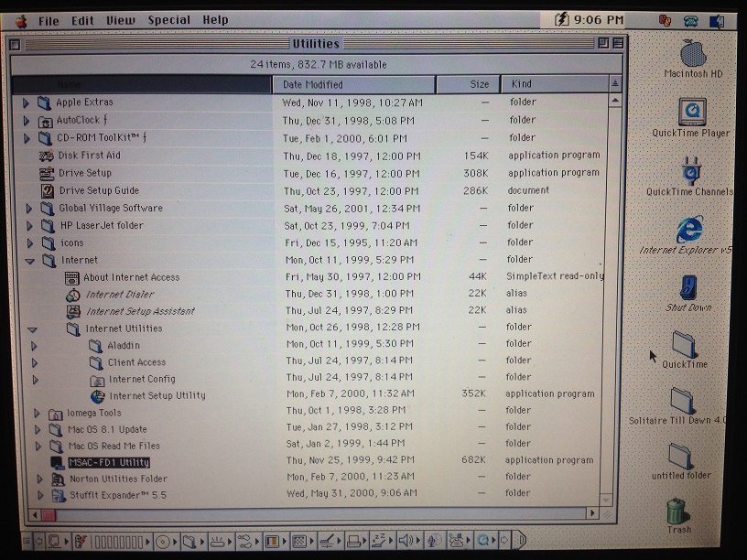This screenshot has width=747, height=560.
Task: Click the Drive Setup Guide document icon
Action: (x=48, y=191)
